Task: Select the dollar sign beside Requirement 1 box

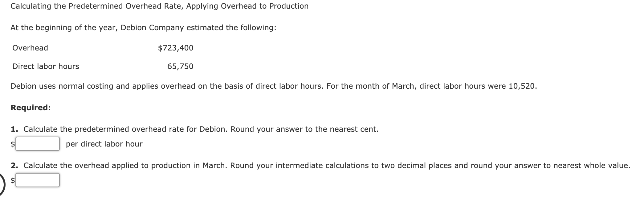Action: pos(12,144)
